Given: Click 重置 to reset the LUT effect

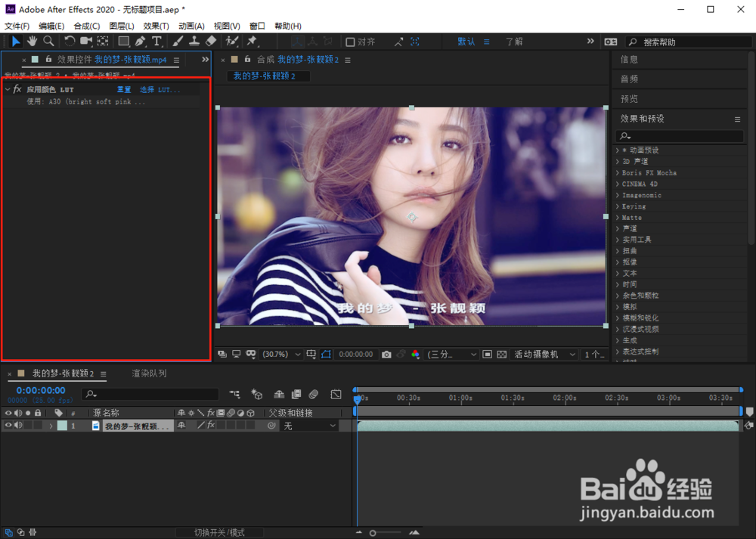Looking at the screenshot, I should point(125,90).
